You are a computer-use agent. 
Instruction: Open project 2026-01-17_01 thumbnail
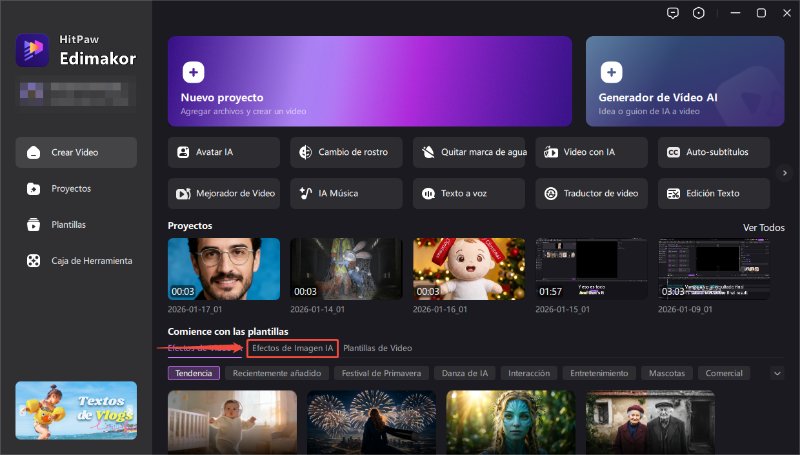point(223,269)
